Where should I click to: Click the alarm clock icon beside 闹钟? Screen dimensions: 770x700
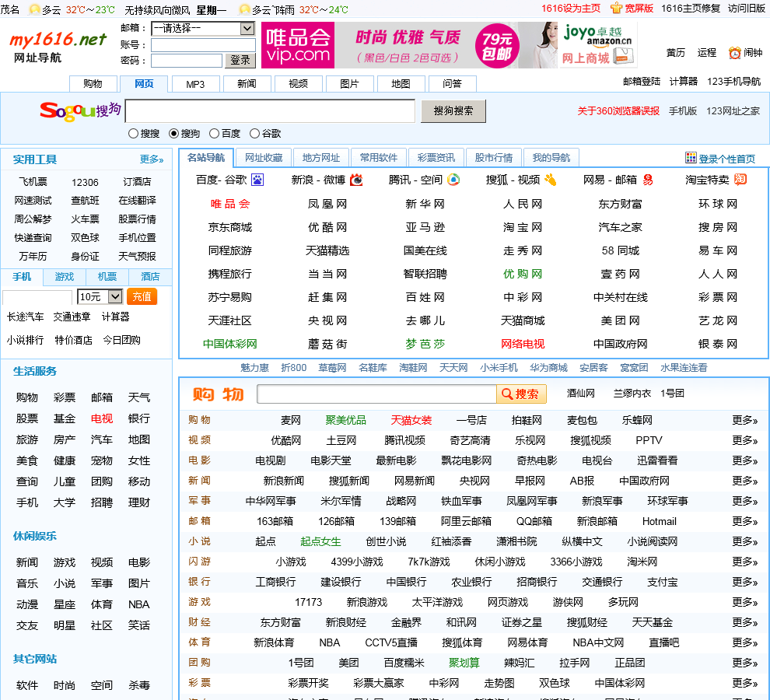735,53
